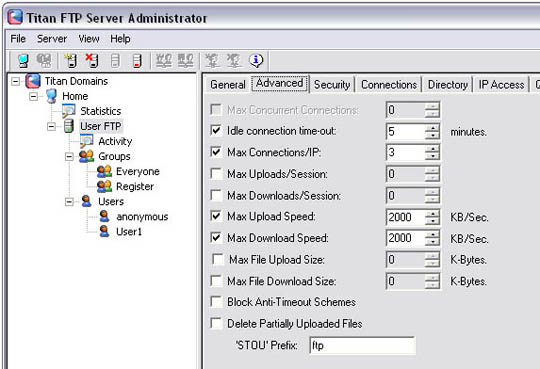Click the second grayed users toolbar icon
The width and height of the screenshot is (540, 369).
(186, 61)
